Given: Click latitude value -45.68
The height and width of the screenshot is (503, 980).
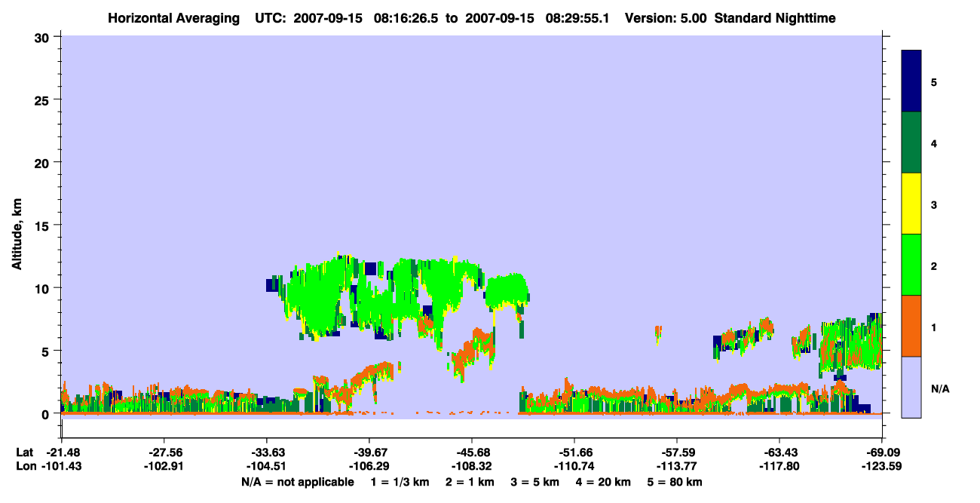Looking at the screenshot, I should tap(471, 452).
